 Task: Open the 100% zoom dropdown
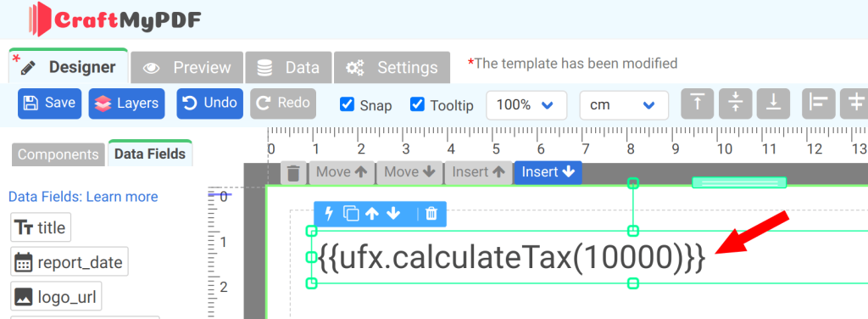pos(526,104)
